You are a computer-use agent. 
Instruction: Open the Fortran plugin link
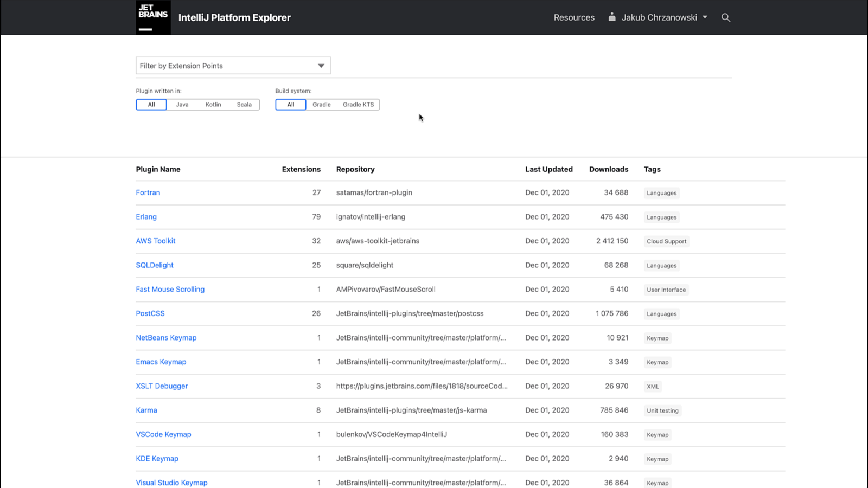(x=148, y=192)
